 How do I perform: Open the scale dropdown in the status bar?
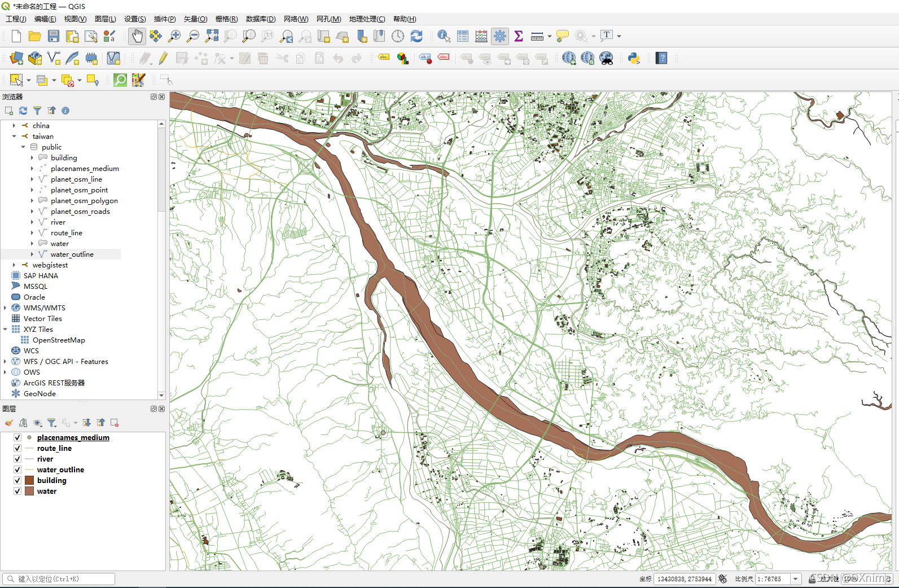click(795, 579)
